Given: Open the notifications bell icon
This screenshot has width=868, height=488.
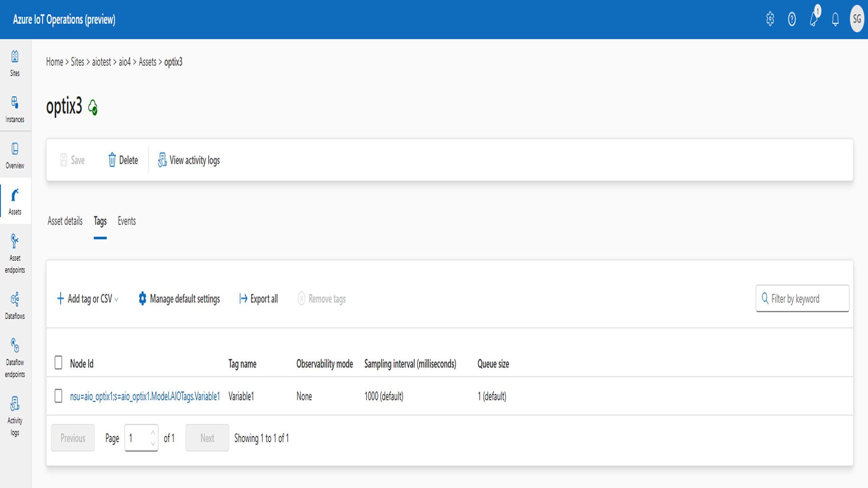Looking at the screenshot, I should click(x=835, y=19).
